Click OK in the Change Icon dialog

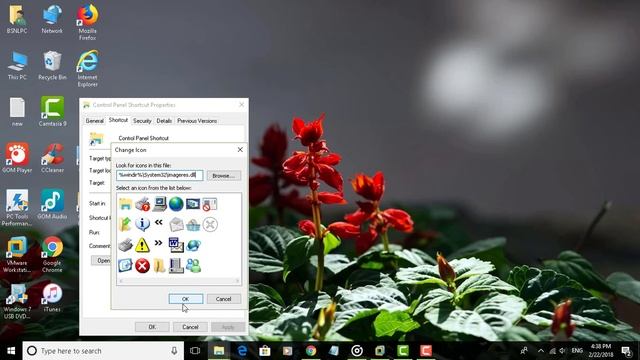click(x=186, y=299)
